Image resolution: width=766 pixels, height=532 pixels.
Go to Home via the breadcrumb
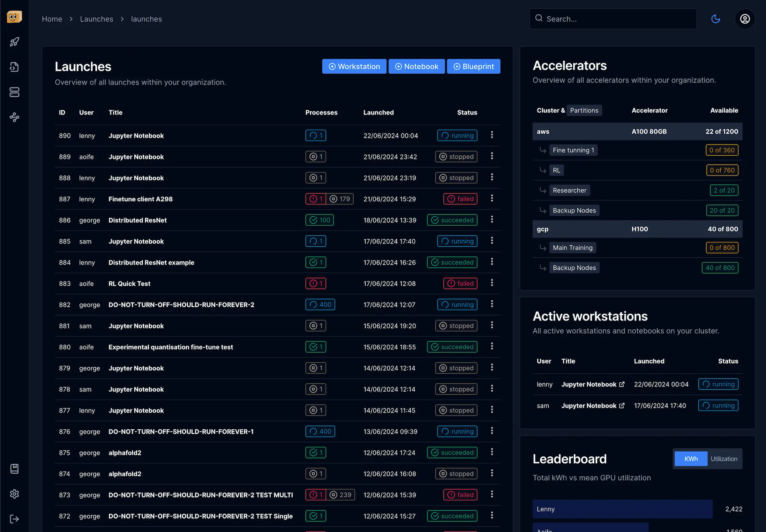52,19
